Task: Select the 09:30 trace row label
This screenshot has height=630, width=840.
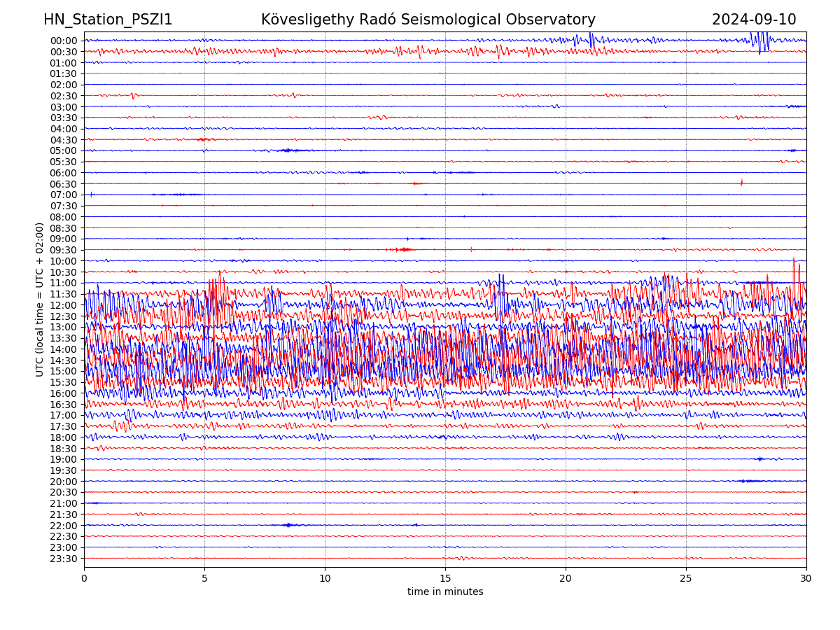Action: pos(64,250)
